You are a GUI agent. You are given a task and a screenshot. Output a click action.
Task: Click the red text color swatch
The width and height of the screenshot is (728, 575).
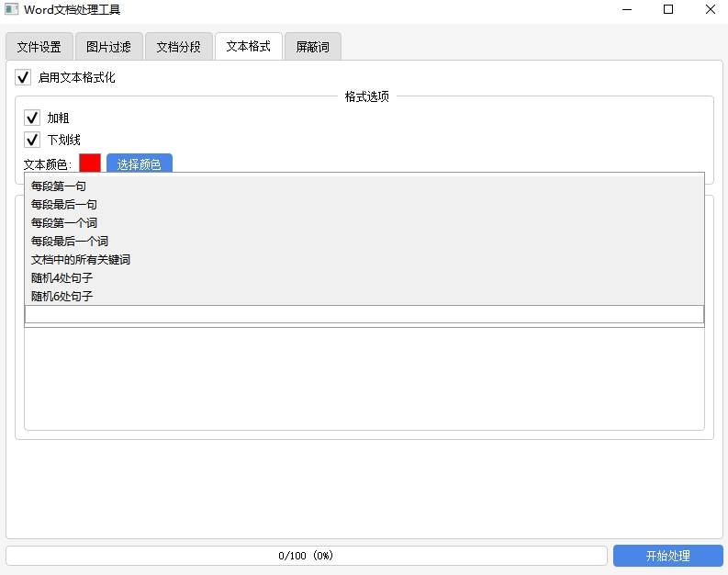tap(90, 163)
